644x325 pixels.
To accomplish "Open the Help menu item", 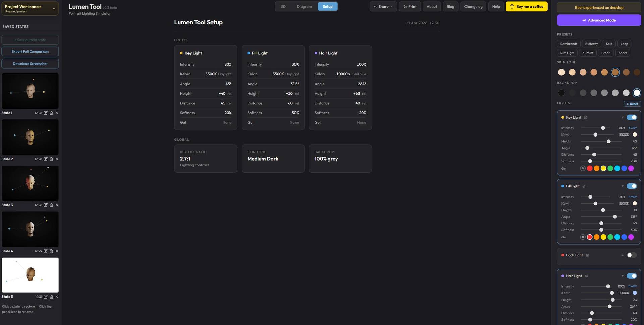I will pyautogui.click(x=496, y=7).
